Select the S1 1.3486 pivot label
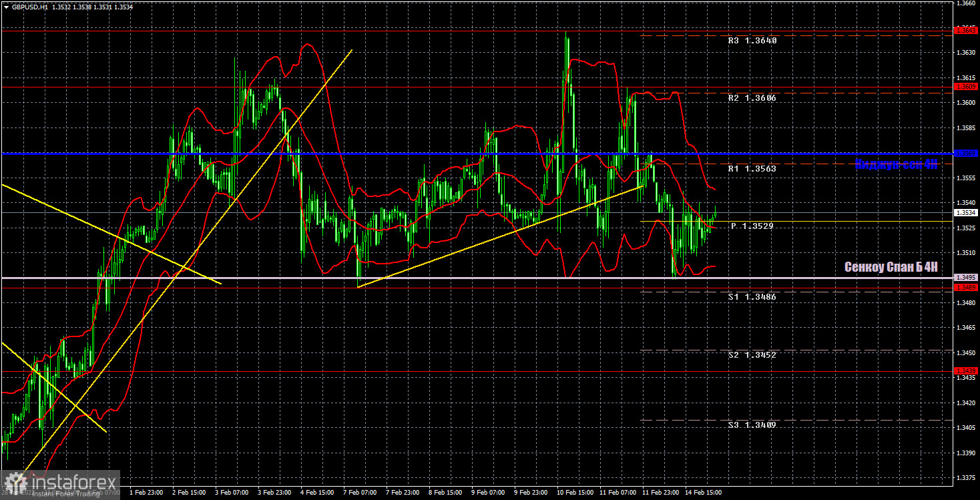 [x=752, y=296]
